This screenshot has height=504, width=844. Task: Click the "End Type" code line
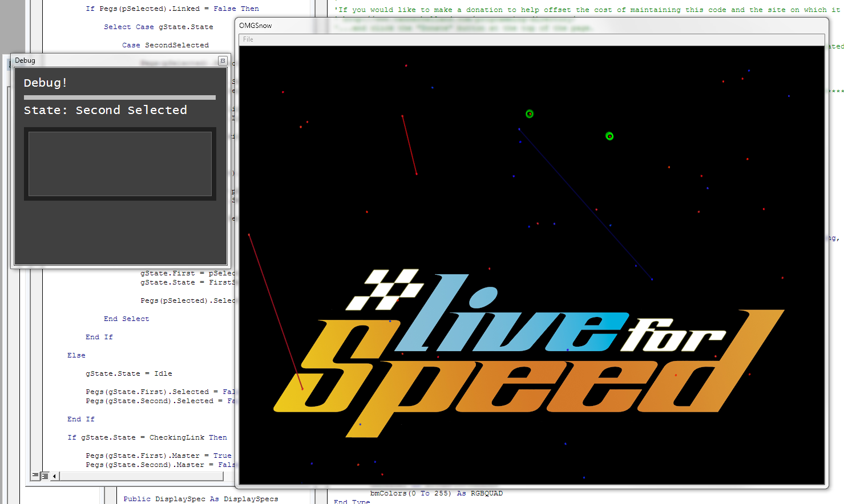pos(352,501)
